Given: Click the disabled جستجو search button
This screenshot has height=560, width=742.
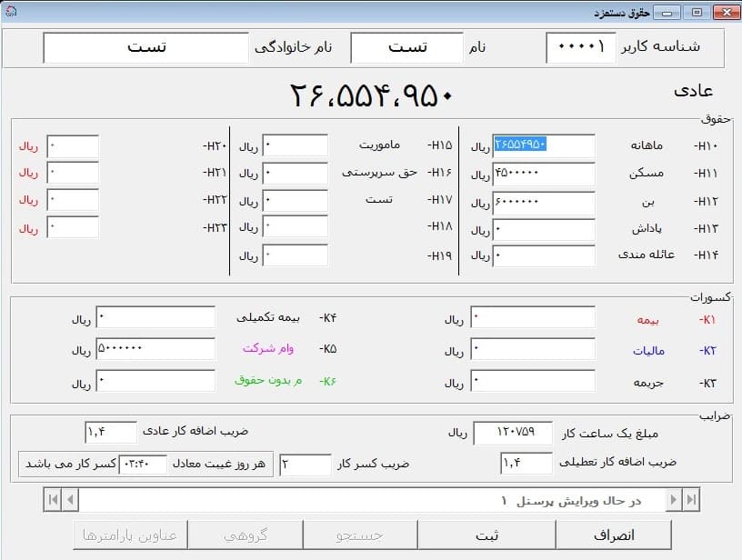Looking at the screenshot, I should 360,535.
